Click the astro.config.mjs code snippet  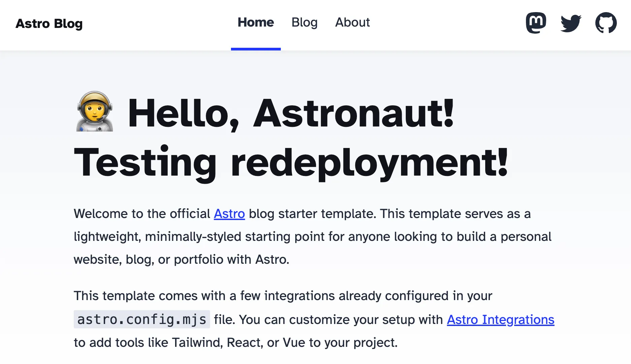[142, 320]
